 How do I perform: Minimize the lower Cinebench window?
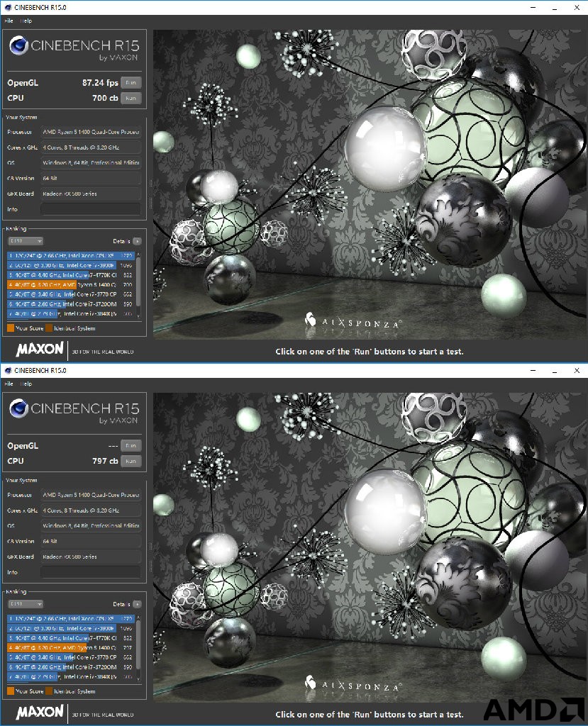click(x=533, y=370)
